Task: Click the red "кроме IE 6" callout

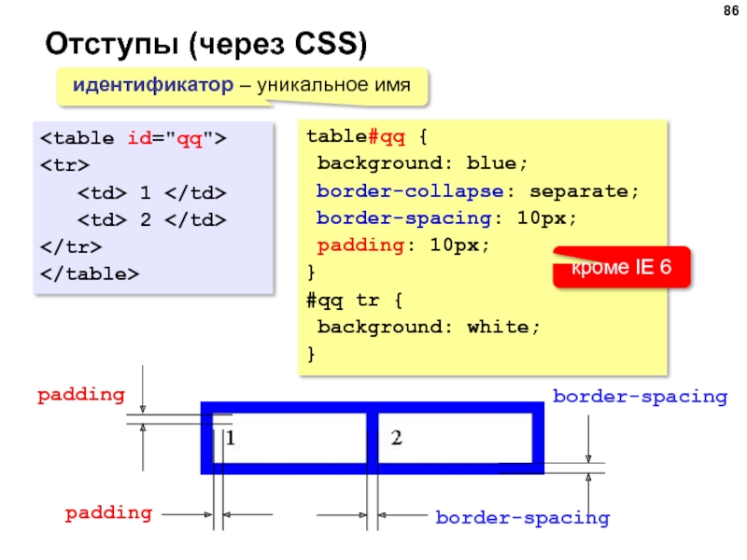Action: [x=621, y=267]
